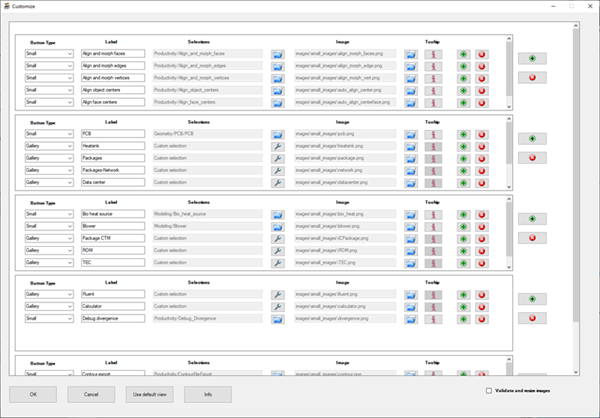Change Button Type for Fluent row
This screenshot has height=418, width=600.
click(x=49, y=295)
